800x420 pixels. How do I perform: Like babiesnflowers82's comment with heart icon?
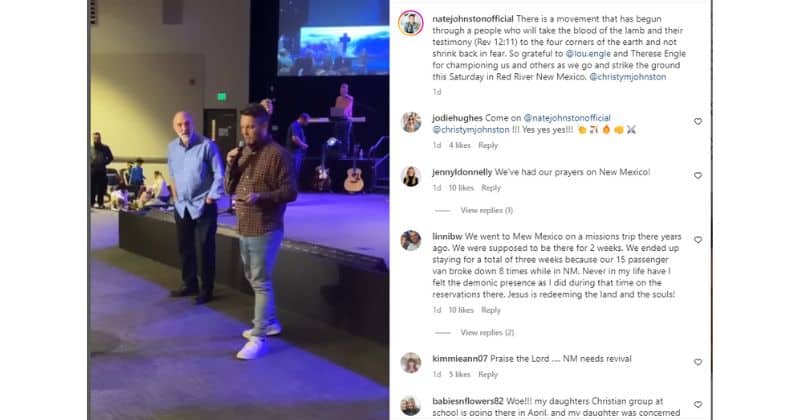pos(697,405)
